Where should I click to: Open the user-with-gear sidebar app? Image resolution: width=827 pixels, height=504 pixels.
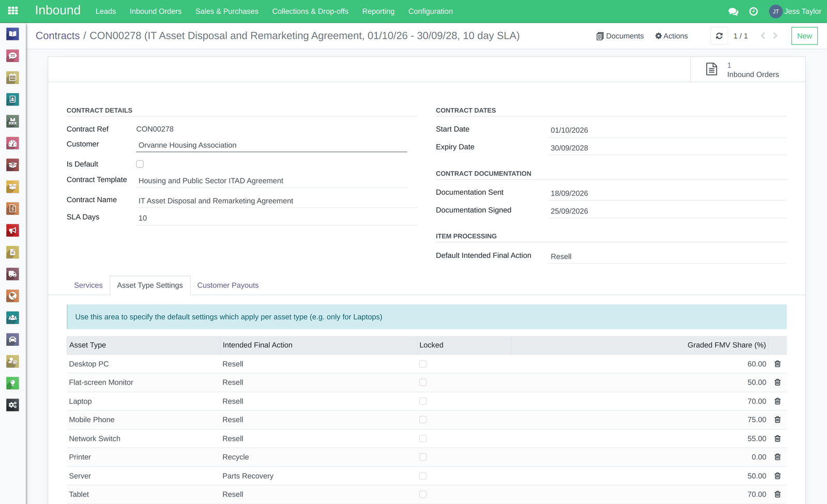point(13,361)
